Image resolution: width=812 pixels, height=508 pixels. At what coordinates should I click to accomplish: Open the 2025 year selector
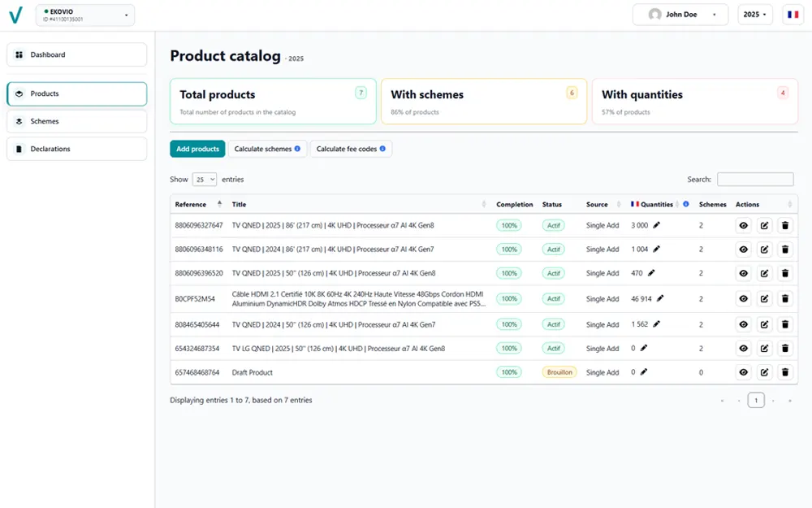755,14
